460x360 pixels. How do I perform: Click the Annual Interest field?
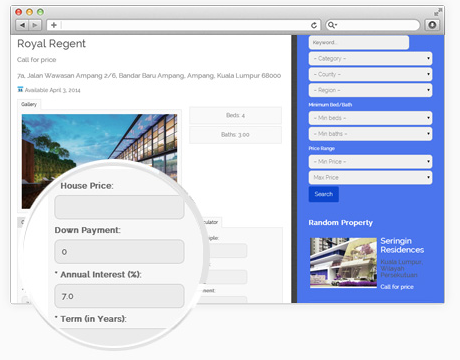pos(119,296)
